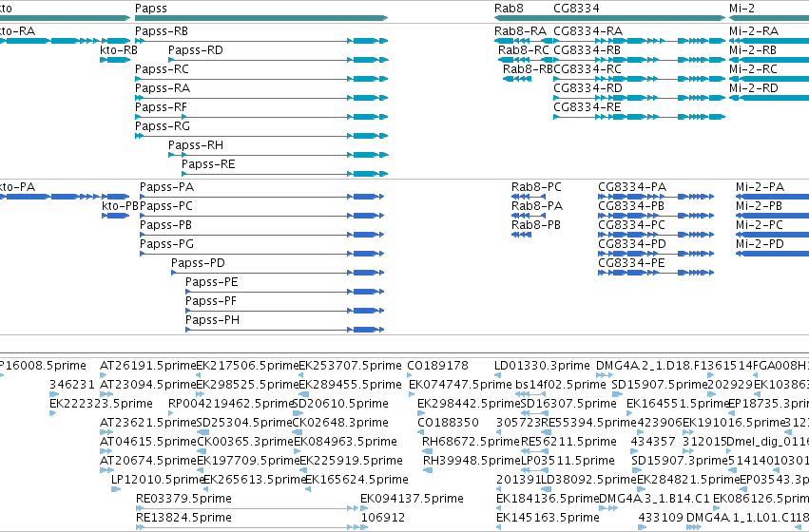This screenshot has width=809, height=532.
Task: Open polypeptide CG8334-PE
Action: click(x=631, y=263)
